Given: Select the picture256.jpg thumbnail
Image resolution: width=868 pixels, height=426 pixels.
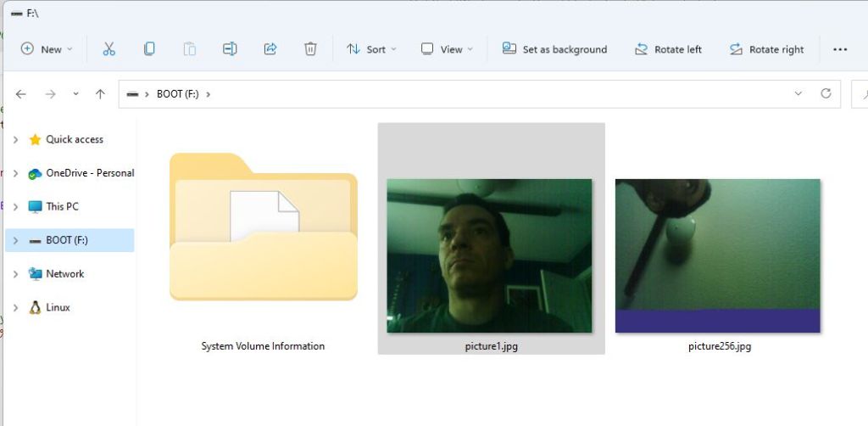Looking at the screenshot, I should [x=717, y=255].
